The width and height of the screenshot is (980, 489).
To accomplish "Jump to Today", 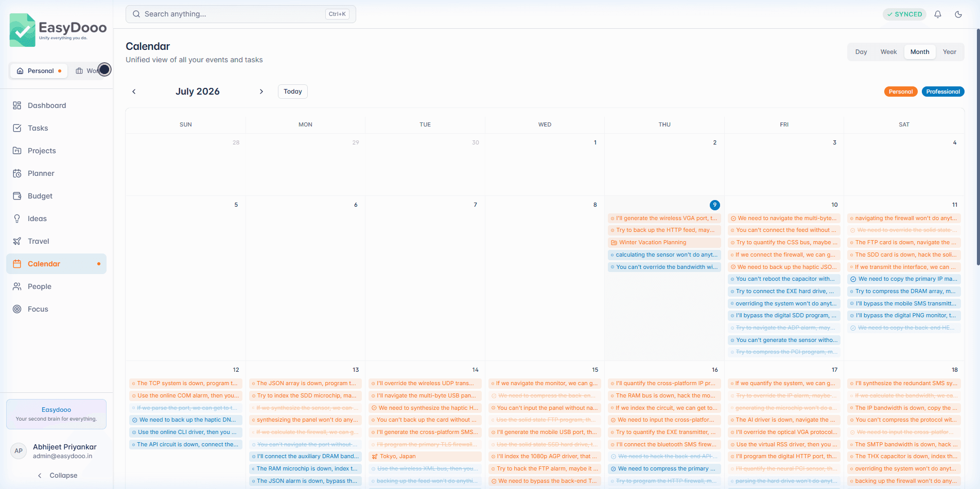I will pos(293,92).
